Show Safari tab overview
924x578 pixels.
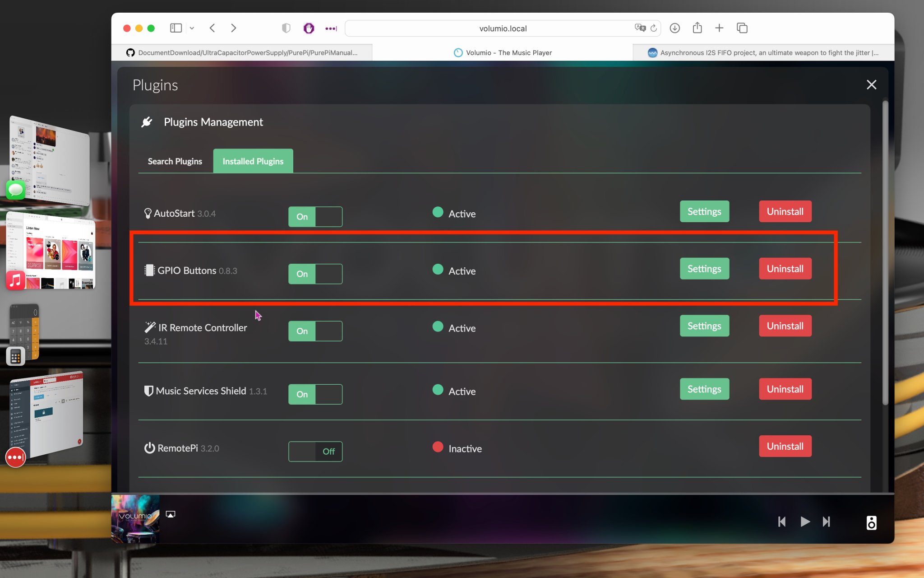pos(742,28)
